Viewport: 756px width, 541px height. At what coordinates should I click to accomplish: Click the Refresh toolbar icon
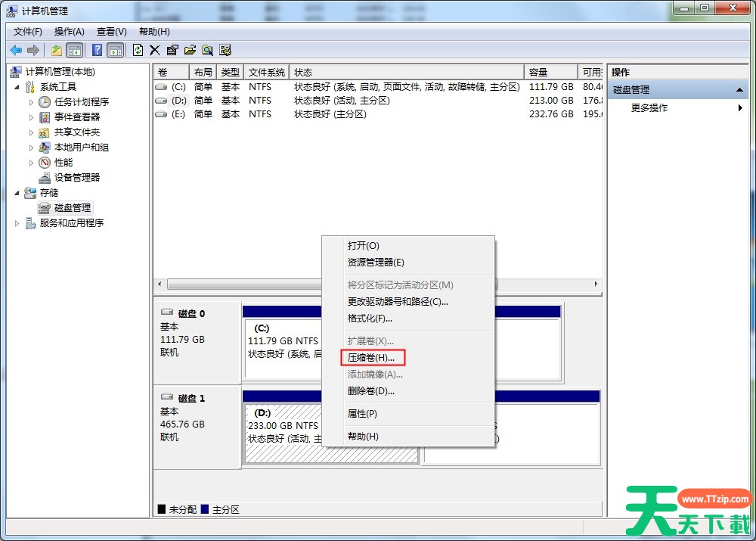click(x=138, y=50)
